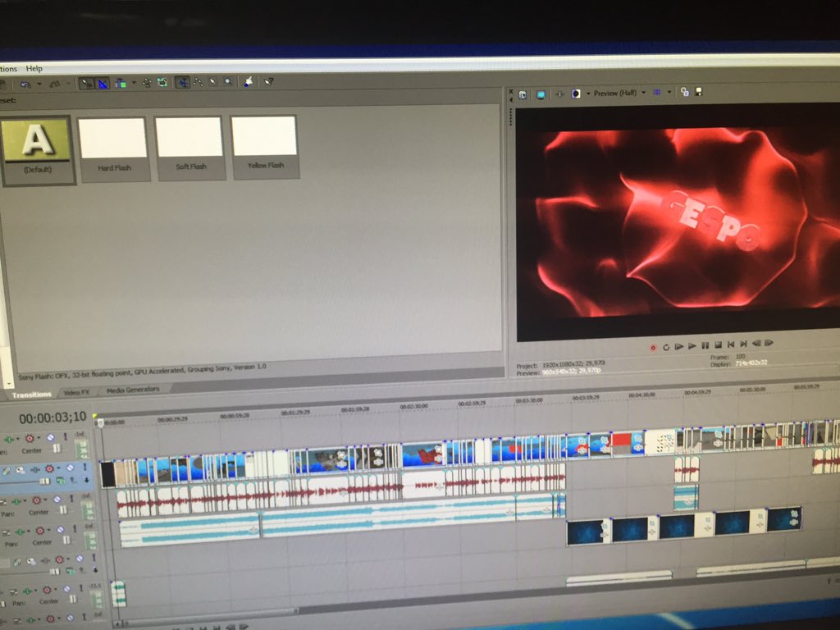
Task: Switch to the Transitions tab
Action: pos(32,395)
